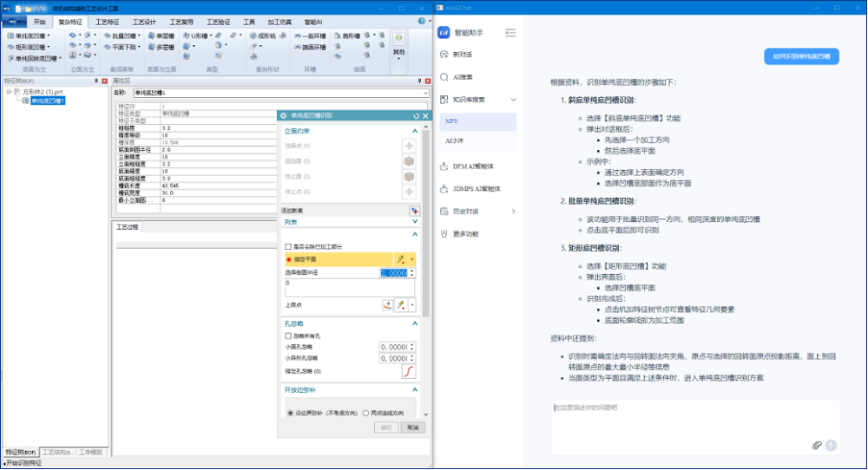Click the green 其他 ribbon icon

[x=398, y=38]
